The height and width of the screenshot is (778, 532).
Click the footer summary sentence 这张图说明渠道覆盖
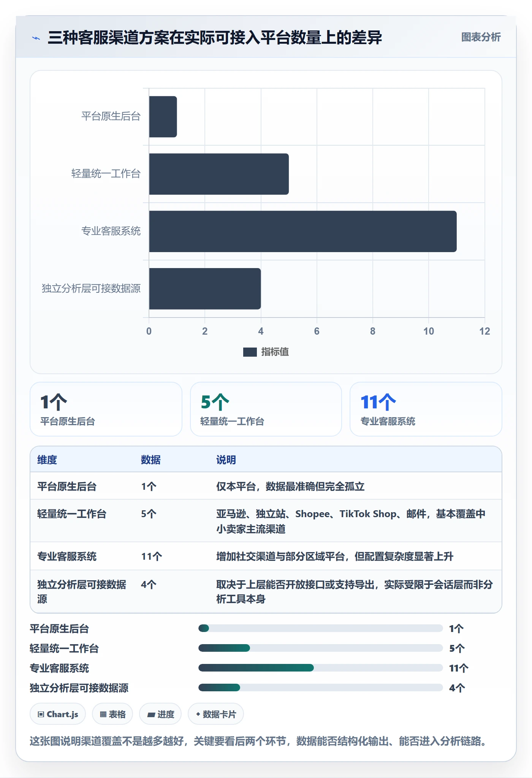[x=258, y=741]
